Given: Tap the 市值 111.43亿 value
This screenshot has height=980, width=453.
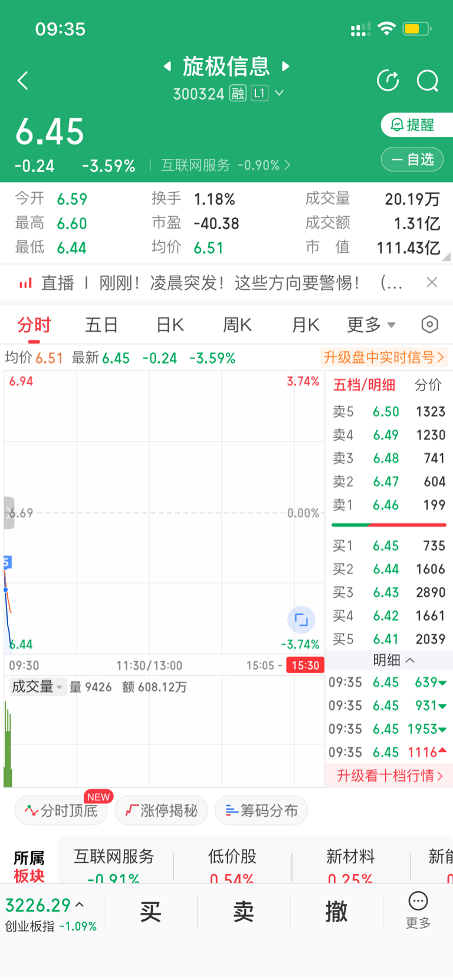Looking at the screenshot, I should [x=408, y=248].
